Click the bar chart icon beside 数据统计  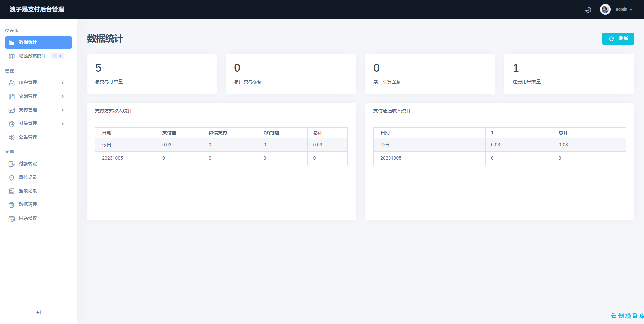point(12,43)
